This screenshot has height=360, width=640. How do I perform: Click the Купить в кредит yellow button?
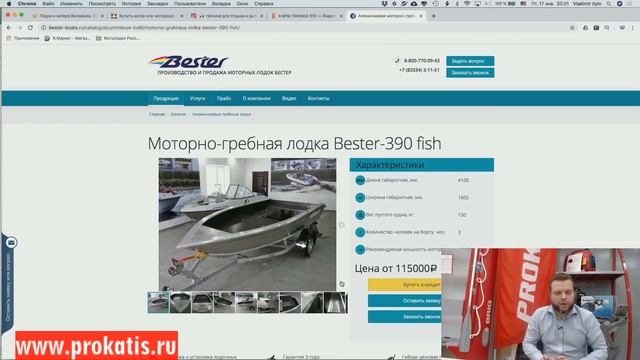click(404, 284)
